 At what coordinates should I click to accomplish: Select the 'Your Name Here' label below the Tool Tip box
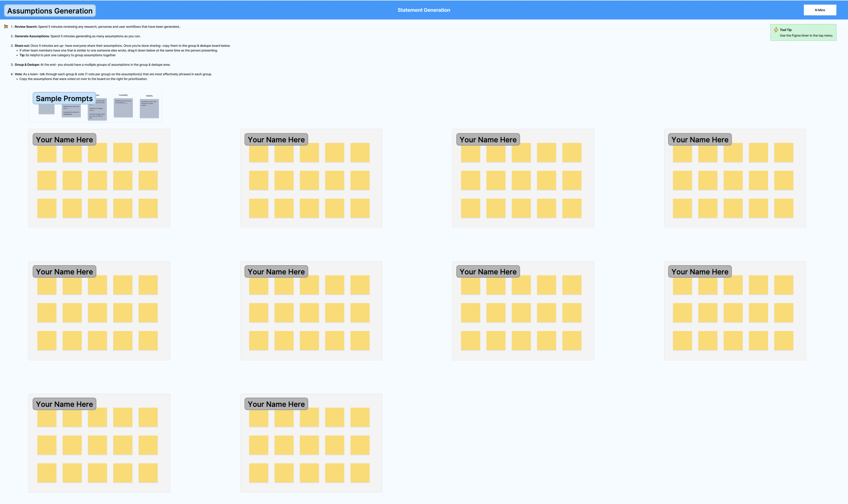point(700,140)
